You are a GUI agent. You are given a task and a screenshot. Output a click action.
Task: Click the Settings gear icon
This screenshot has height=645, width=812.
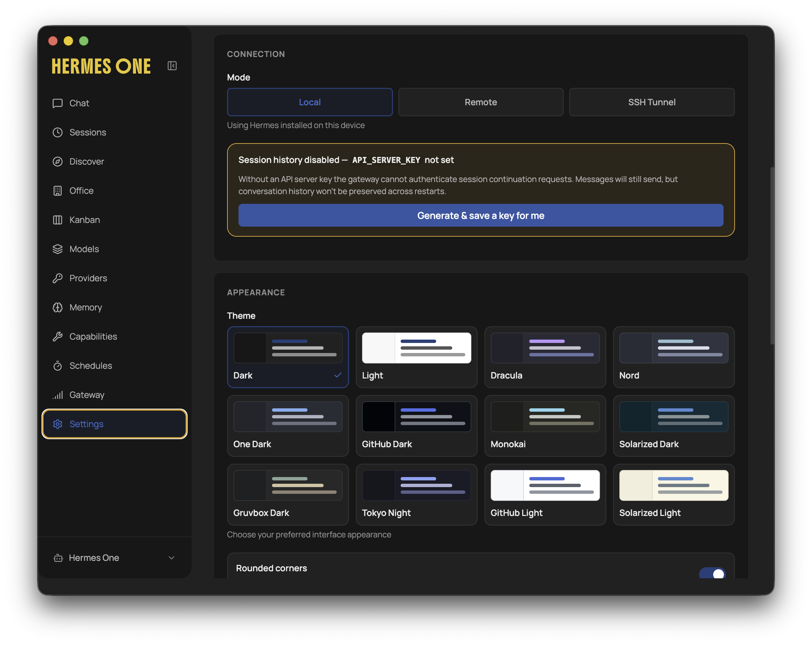point(57,424)
